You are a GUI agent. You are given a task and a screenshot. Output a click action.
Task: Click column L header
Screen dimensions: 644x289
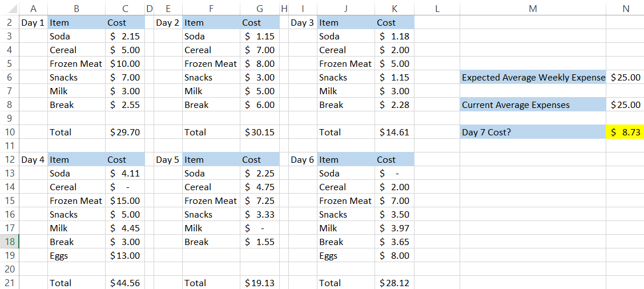437,9
